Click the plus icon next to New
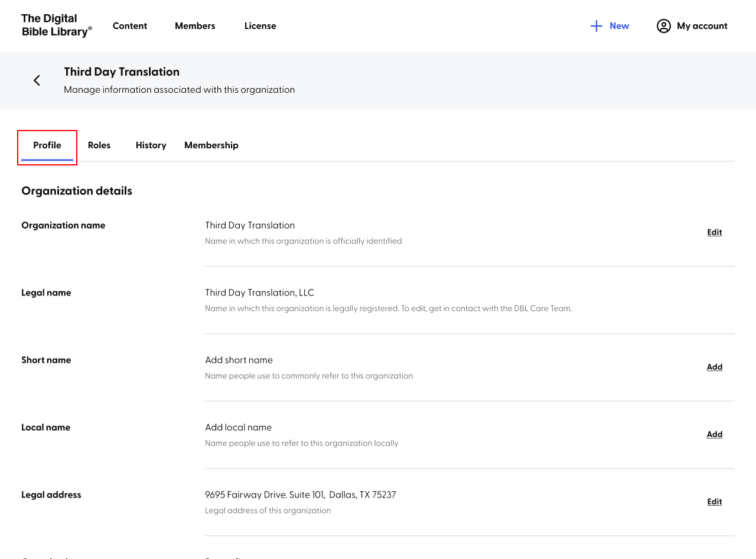The height and width of the screenshot is (559, 756). pos(597,26)
